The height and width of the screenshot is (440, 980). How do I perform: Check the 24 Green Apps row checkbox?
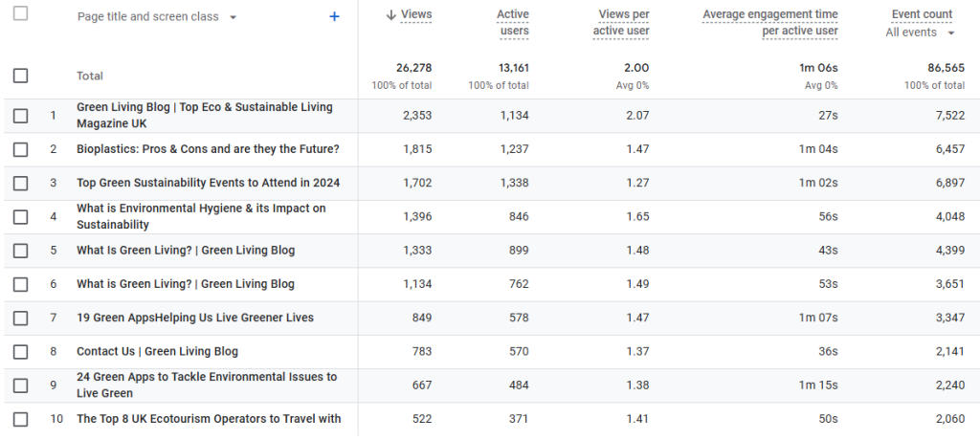[21, 385]
